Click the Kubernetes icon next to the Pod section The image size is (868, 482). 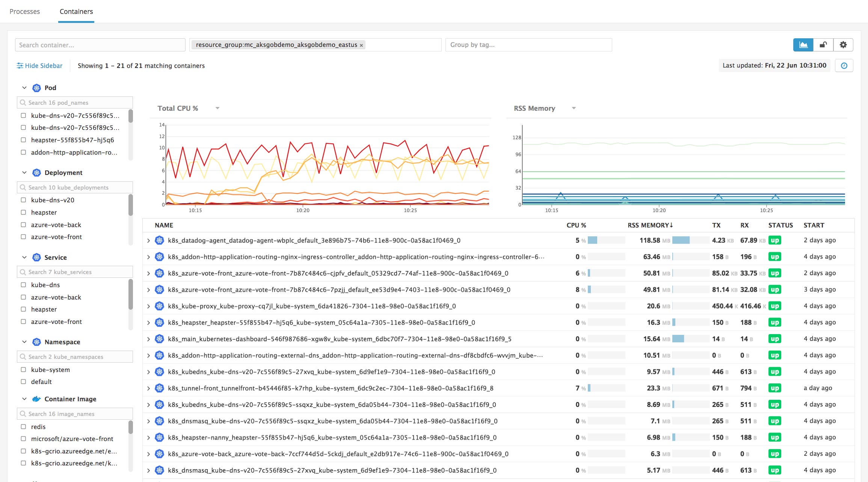36,87
